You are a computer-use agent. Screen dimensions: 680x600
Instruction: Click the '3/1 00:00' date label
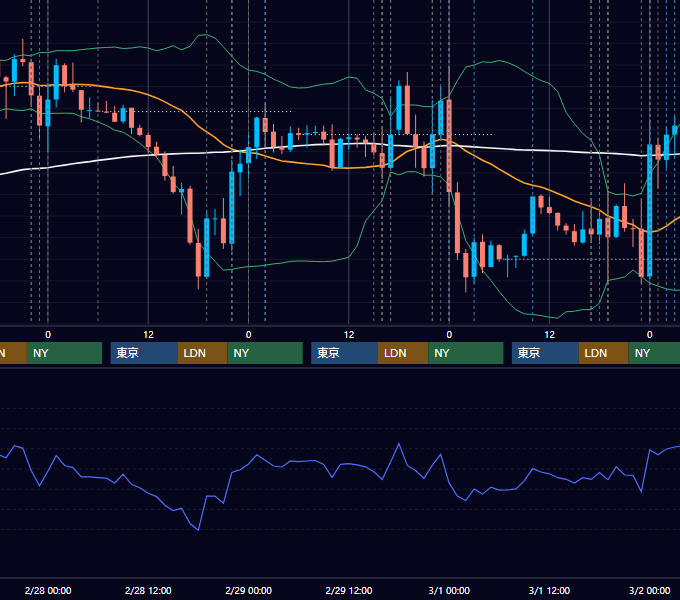tap(449, 590)
